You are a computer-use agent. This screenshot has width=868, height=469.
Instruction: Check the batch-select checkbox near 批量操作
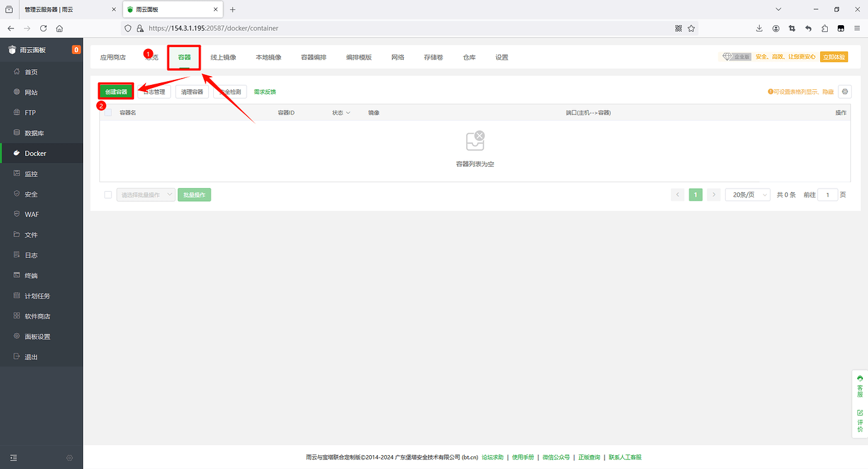[x=107, y=194]
